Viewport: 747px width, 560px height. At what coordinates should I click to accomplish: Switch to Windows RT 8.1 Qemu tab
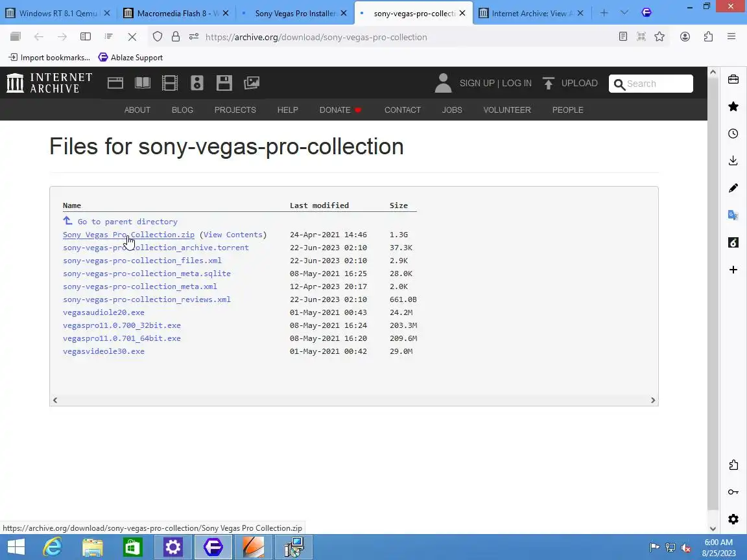click(58, 14)
